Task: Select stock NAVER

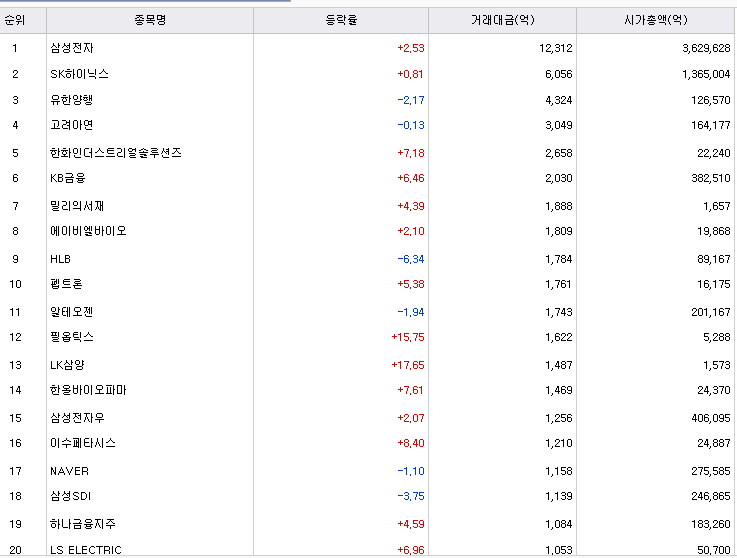Action: pos(70,471)
